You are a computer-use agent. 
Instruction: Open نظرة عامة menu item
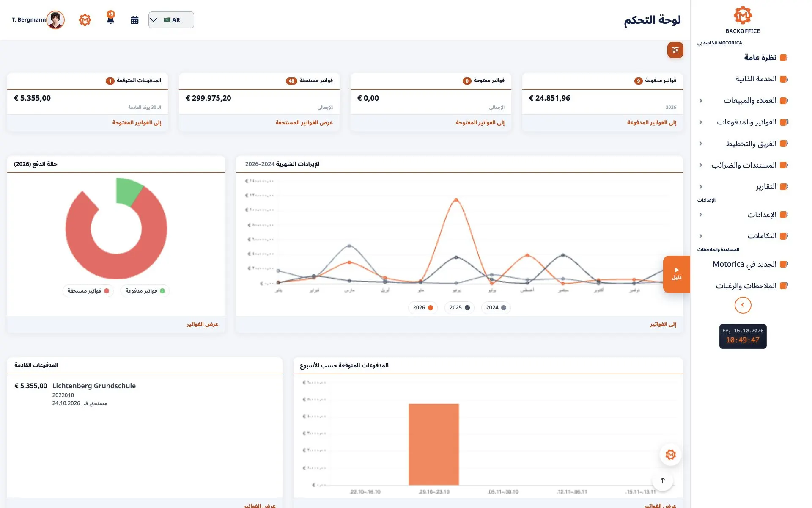(x=760, y=58)
